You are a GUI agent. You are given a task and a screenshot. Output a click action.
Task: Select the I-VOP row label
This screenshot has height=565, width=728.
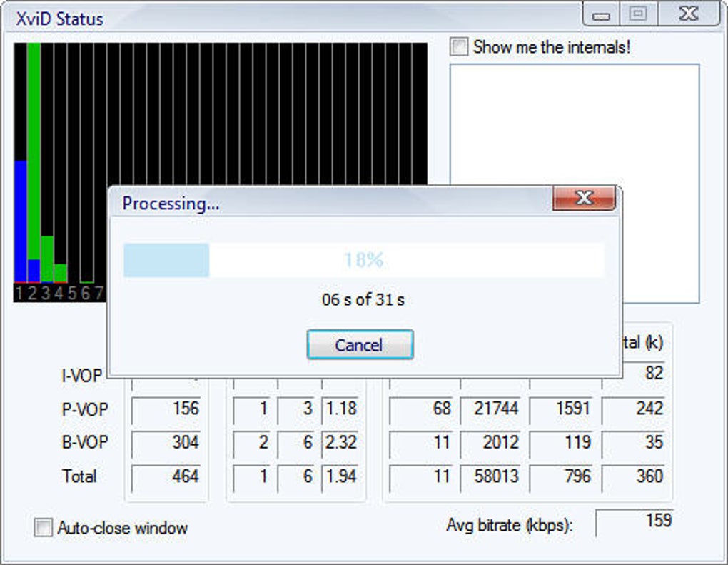click(x=81, y=376)
